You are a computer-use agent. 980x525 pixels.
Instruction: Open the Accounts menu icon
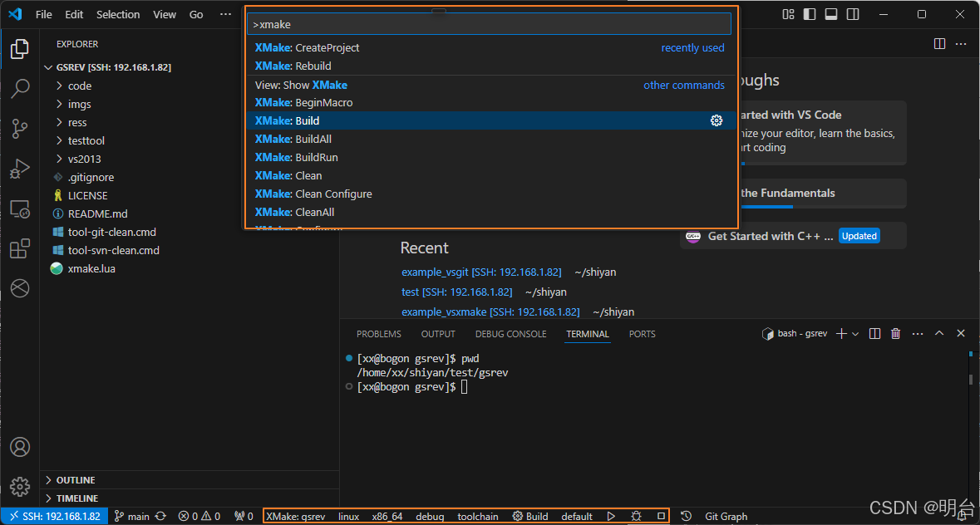19,447
